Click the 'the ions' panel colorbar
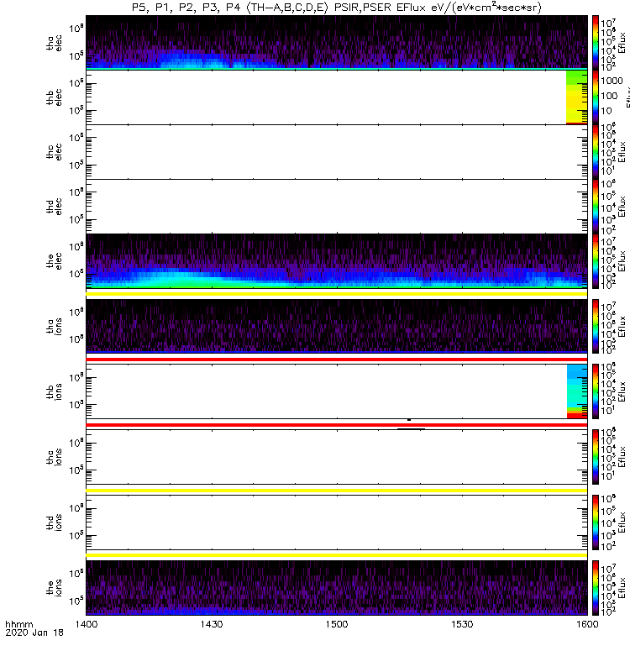 [596, 587]
